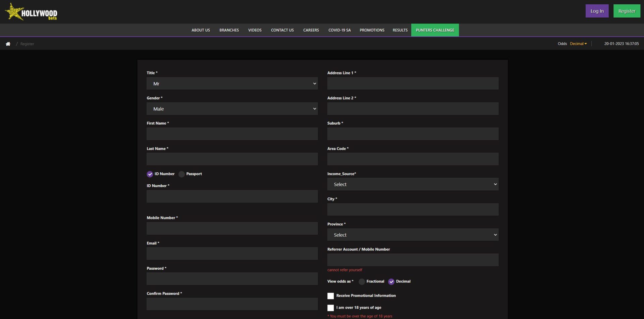Viewport: 644px width, 319px height.
Task: Open About Us menu item
Action: (201, 30)
